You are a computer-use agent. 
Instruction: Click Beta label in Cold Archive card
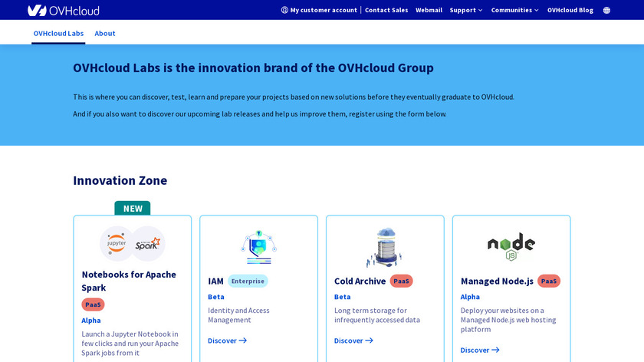[342, 297]
